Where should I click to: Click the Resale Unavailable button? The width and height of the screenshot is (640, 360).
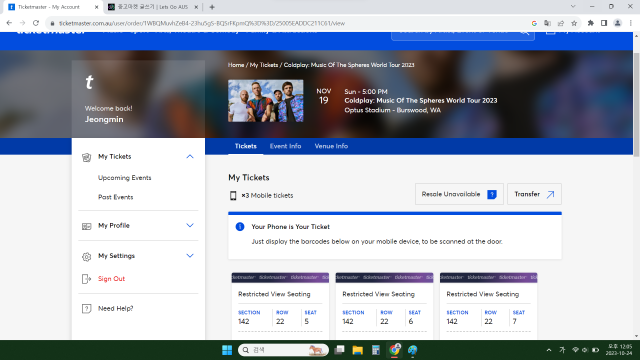pos(459,194)
